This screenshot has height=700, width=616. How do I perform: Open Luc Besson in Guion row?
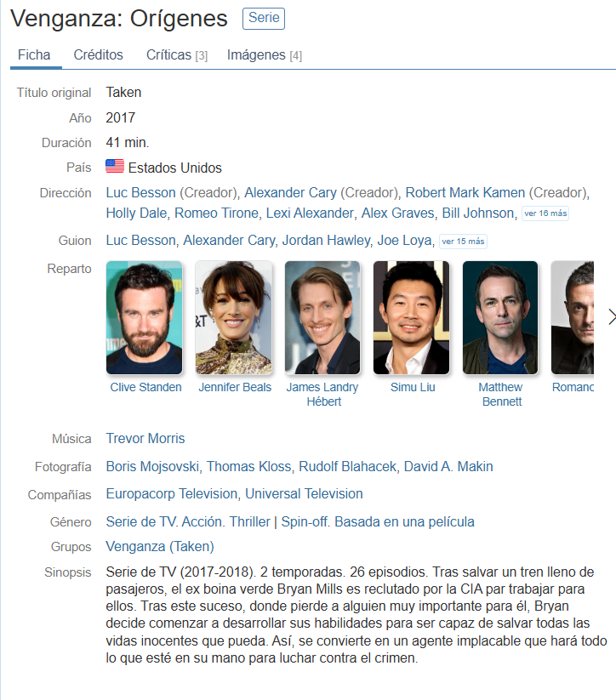140,240
